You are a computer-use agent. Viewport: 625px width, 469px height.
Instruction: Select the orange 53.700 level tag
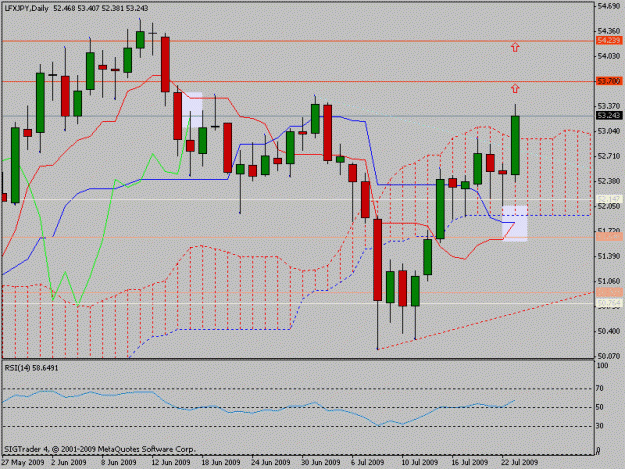pos(609,81)
